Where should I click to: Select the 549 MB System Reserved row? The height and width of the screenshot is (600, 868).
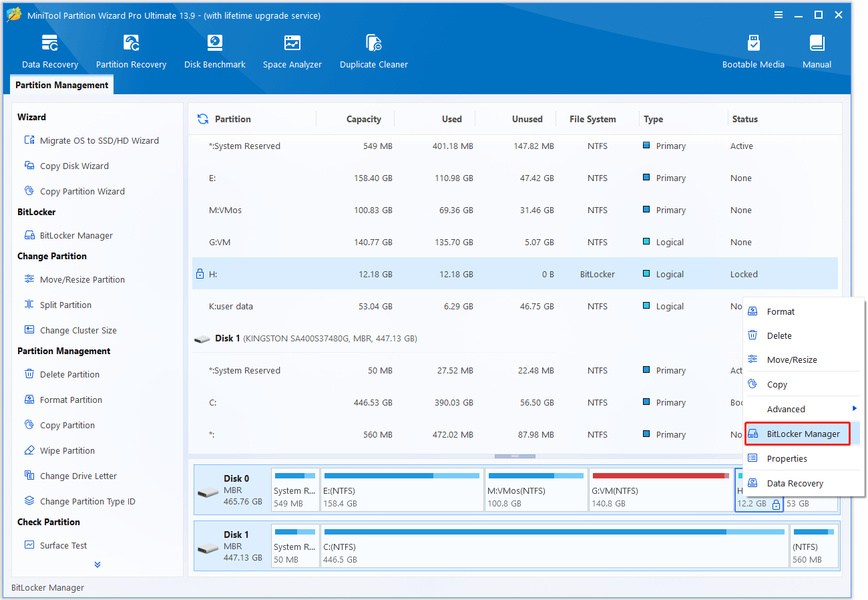pos(515,146)
